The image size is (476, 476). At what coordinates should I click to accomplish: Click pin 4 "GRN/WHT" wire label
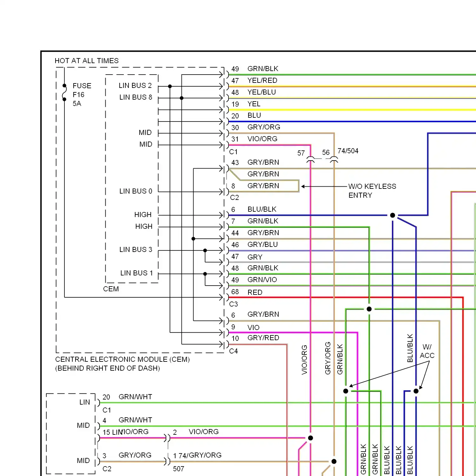click(136, 420)
